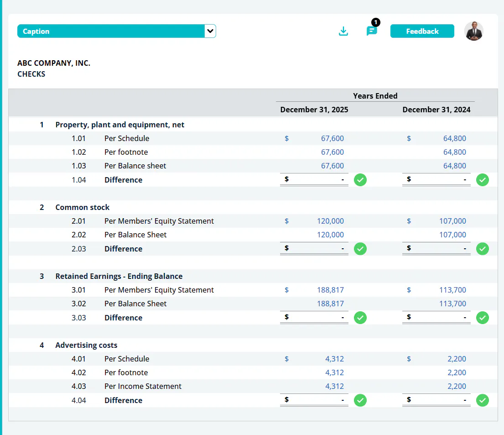Click 2024 Retained Earnings difference checkmark

pyautogui.click(x=483, y=318)
